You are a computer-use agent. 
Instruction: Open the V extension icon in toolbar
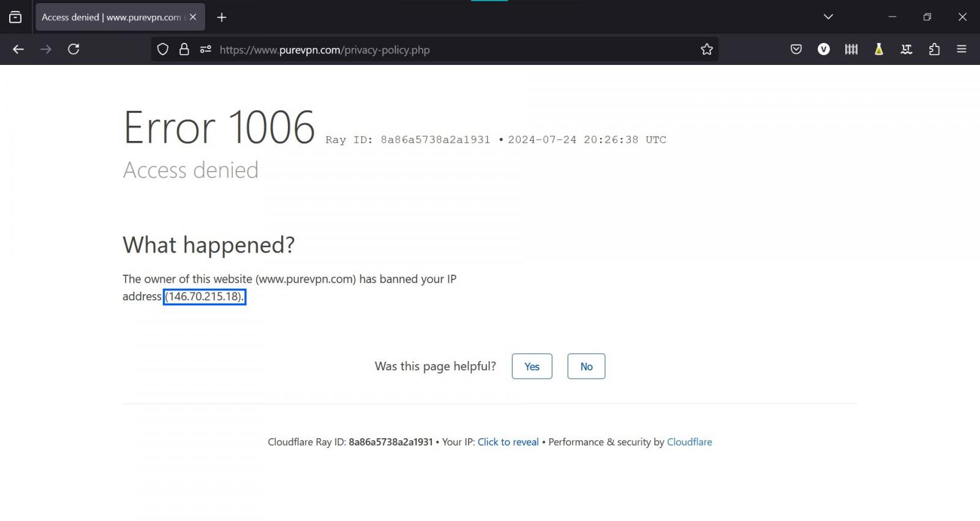tap(823, 50)
